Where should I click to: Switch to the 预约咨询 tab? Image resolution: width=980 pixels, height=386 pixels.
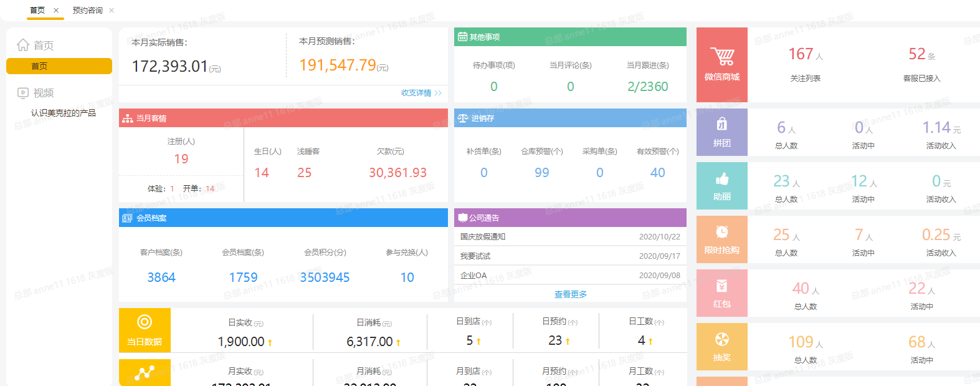[88, 11]
